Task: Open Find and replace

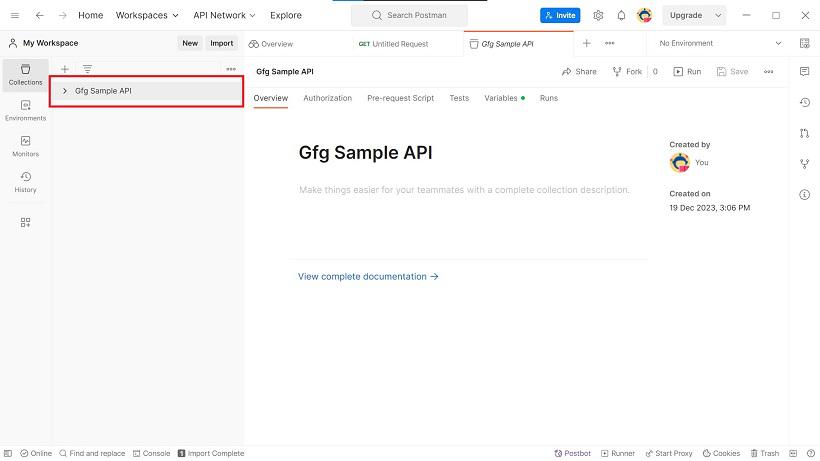Action: (x=92, y=453)
